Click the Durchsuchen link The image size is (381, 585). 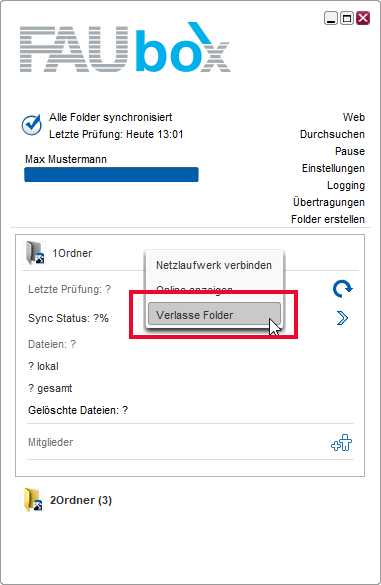(332, 134)
